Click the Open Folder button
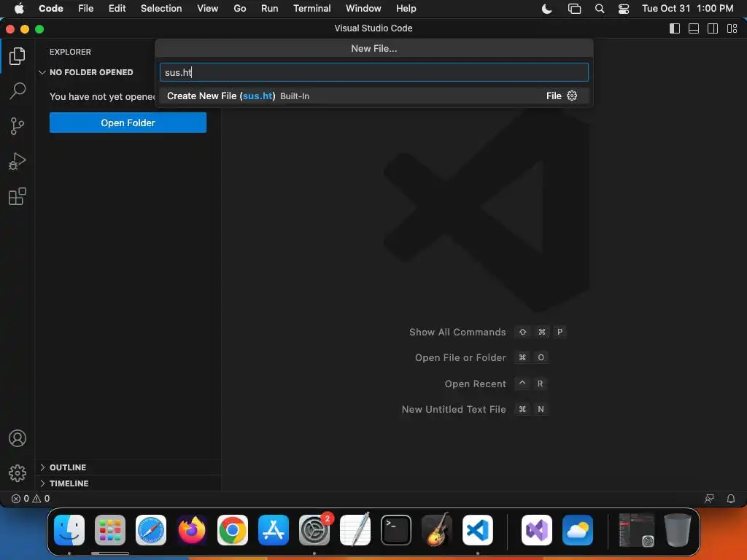This screenshot has width=747, height=560. (x=128, y=122)
